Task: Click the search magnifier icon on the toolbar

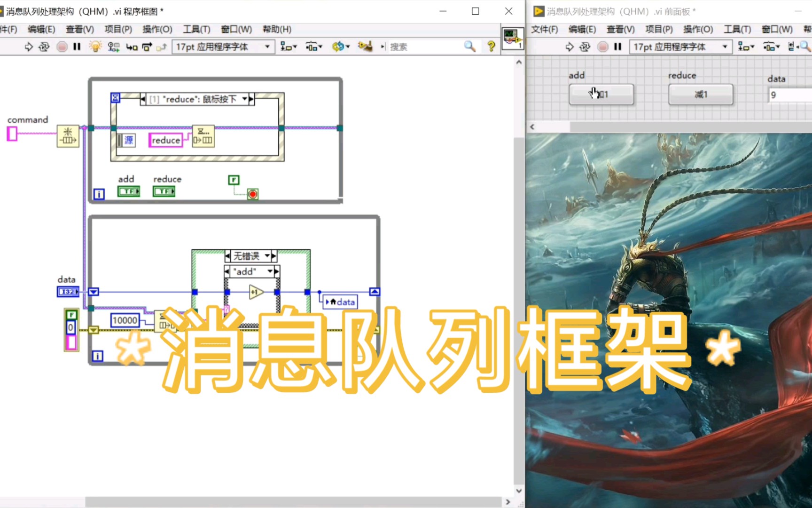Action: [469, 46]
